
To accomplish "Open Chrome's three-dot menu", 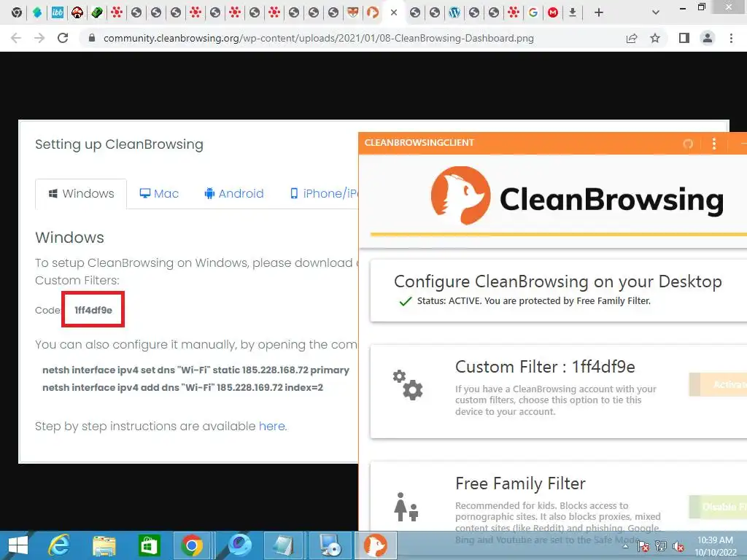I will click(x=731, y=38).
